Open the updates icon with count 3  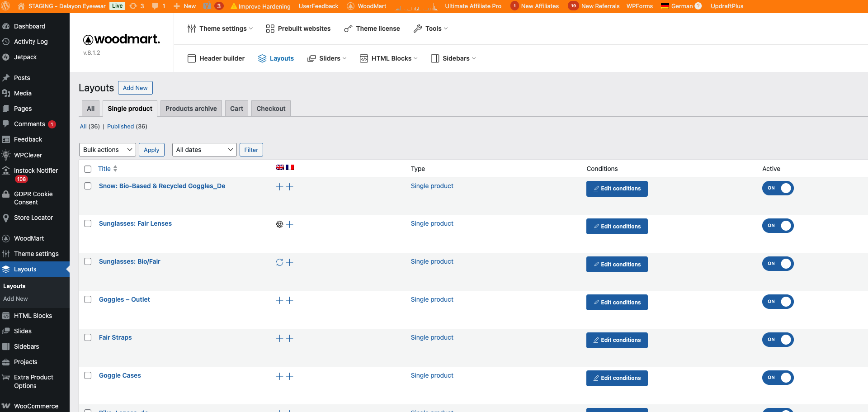pyautogui.click(x=137, y=6)
